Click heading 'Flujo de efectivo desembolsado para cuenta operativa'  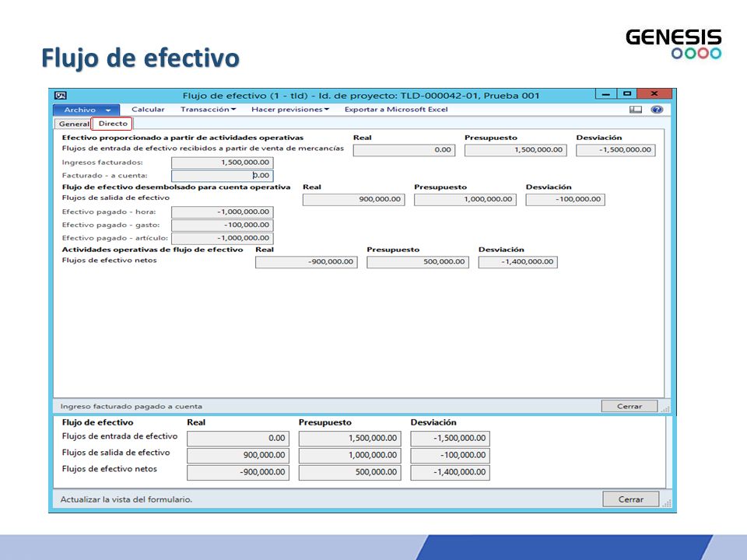point(176,187)
